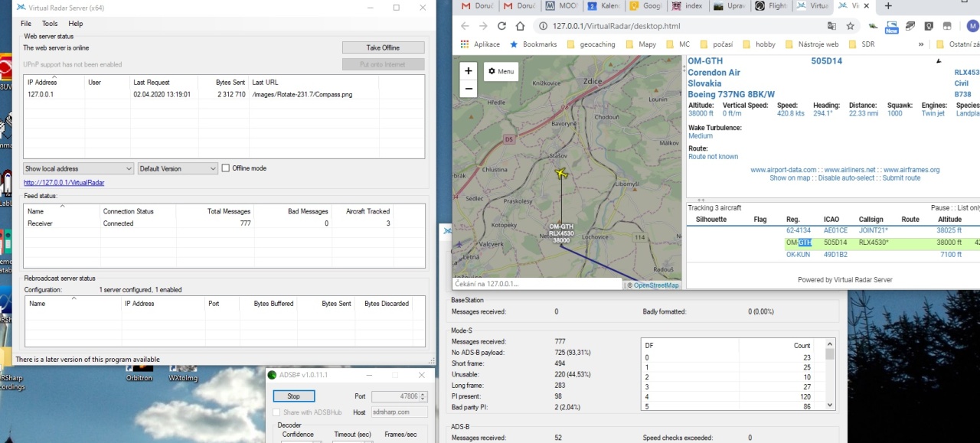Image resolution: width=980 pixels, height=443 pixels.
Task: Open the Default Version dropdown
Action: point(178,168)
